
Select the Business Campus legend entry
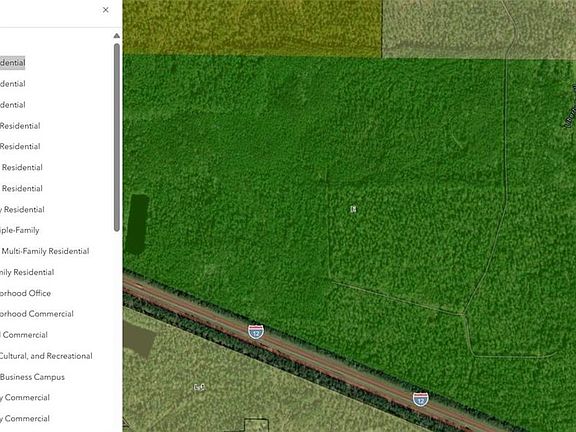[x=32, y=377]
